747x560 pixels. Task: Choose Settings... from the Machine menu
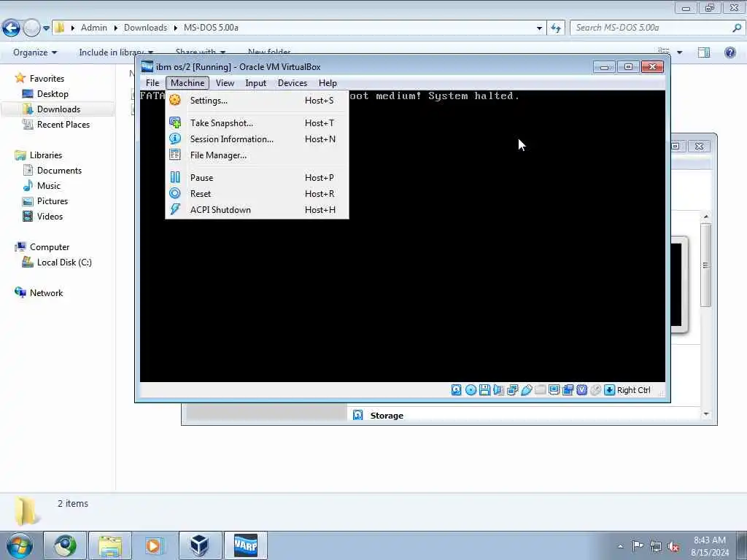pos(257,101)
